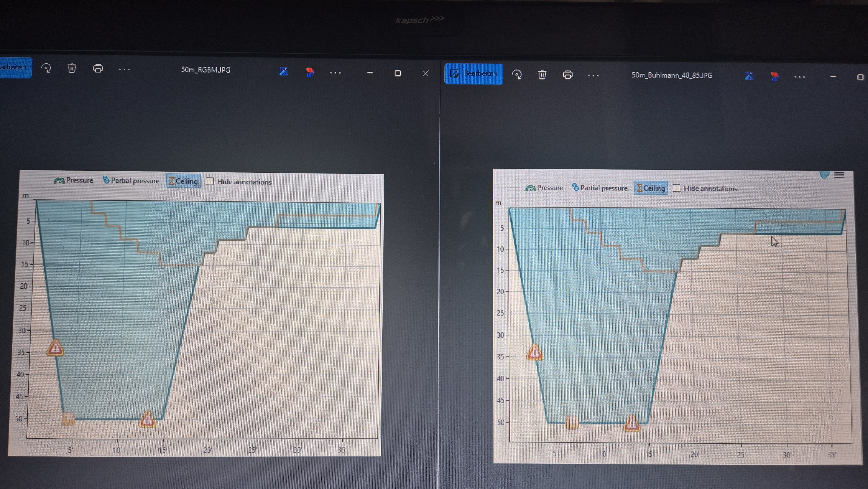The image size is (868, 489).
Task: Click the 50m_Buhlmann_40_85.JPG file title
Action: pyautogui.click(x=672, y=75)
